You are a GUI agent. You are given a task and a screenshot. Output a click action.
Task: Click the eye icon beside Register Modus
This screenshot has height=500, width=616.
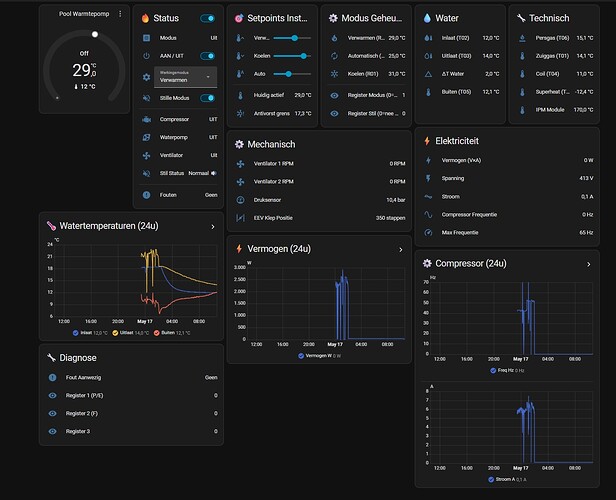[x=334, y=95]
